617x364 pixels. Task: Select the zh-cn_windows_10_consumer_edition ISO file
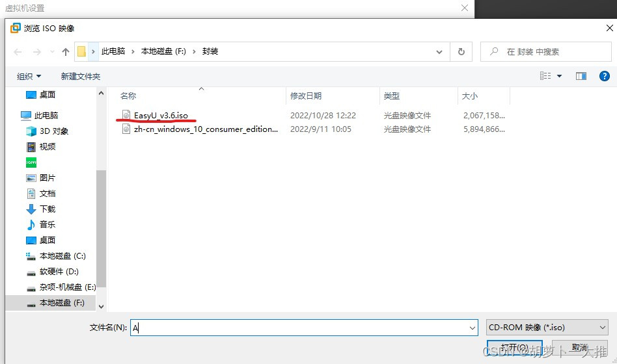click(206, 129)
